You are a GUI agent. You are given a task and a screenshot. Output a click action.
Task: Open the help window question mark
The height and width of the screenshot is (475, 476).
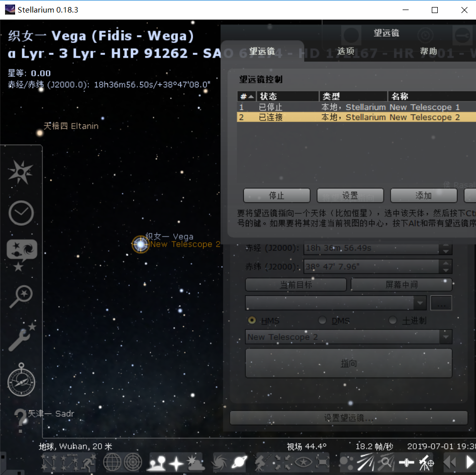pyautogui.click(x=20, y=420)
